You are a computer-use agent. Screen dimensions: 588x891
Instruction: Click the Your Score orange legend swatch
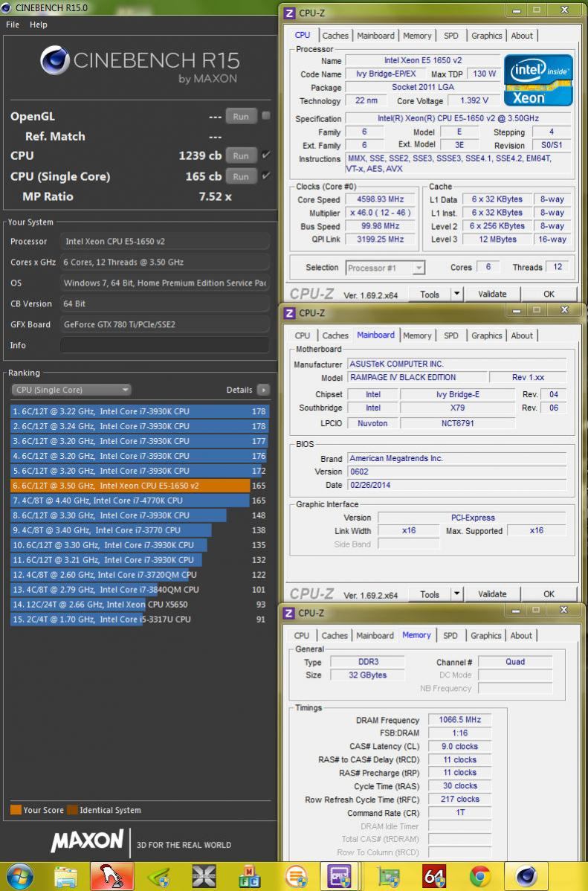click(16, 810)
